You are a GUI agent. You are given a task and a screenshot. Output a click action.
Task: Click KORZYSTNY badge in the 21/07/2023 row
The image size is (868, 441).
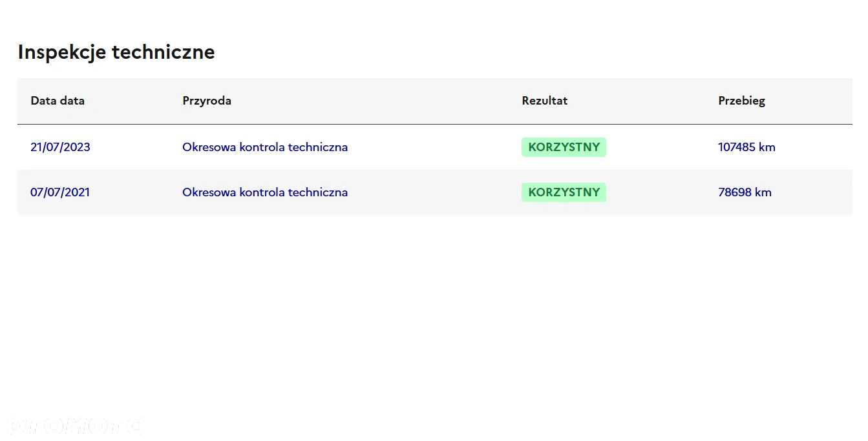coord(564,147)
